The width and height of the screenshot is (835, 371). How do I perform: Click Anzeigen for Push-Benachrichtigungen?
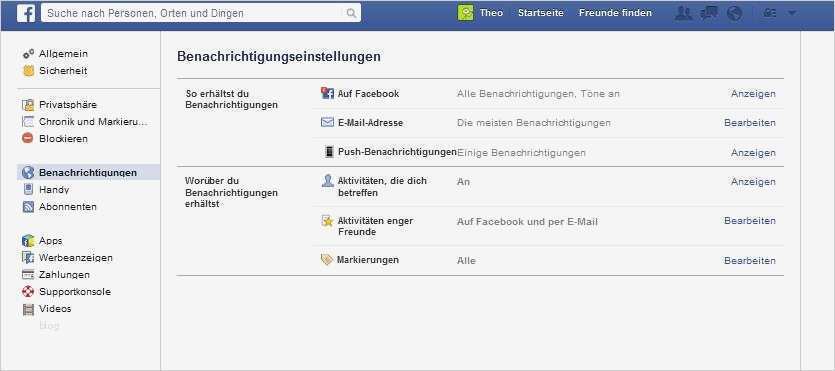[753, 153]
